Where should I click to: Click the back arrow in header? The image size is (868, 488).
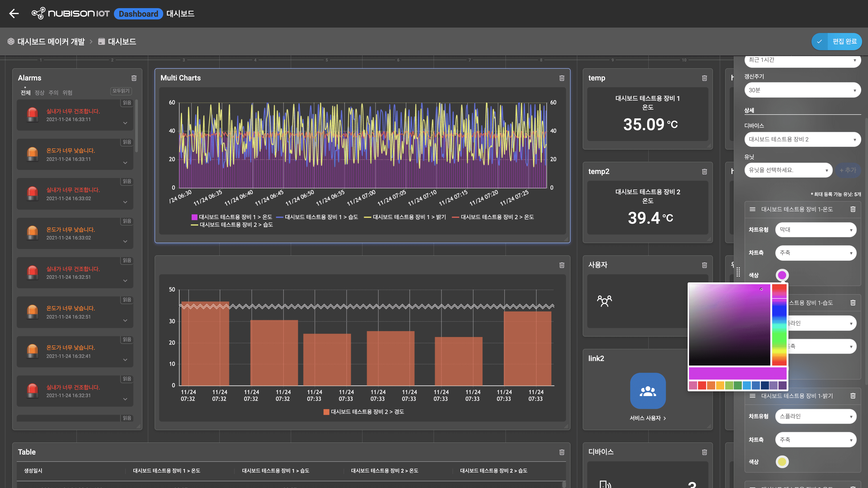[x=14, y=14]
